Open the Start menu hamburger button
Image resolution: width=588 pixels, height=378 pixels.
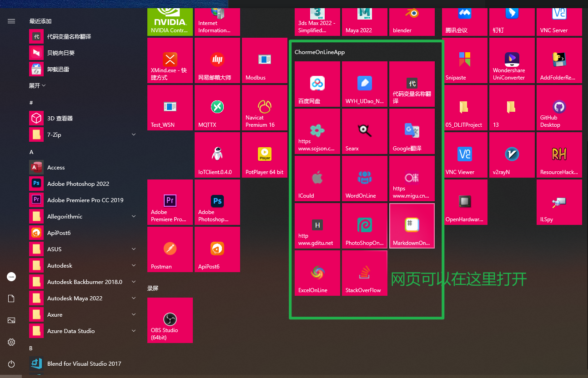pyautogui.click(x=11, y=21)
